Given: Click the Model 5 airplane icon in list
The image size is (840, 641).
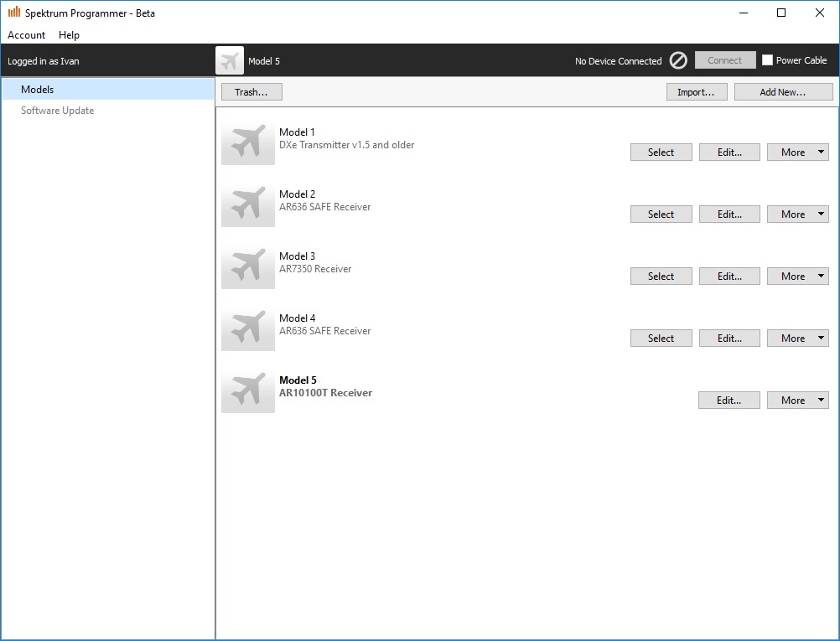Looking at the screenshot, I should click(247, 392).
